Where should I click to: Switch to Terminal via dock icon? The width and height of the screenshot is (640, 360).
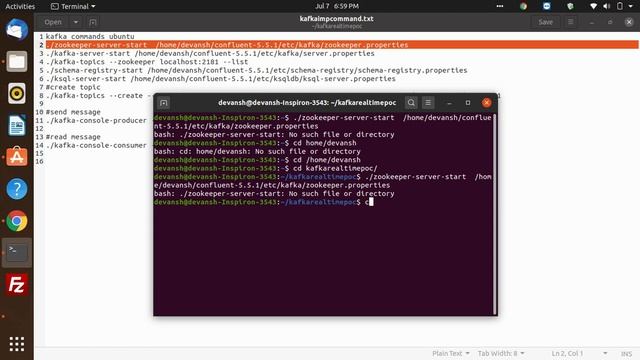pos(17,253)
